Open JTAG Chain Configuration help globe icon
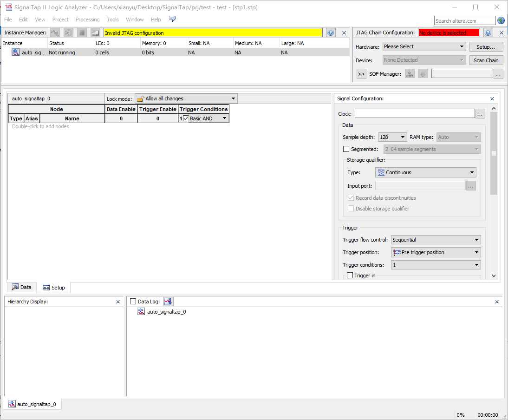This screenshot has height=420, width=508. point(488,33)
